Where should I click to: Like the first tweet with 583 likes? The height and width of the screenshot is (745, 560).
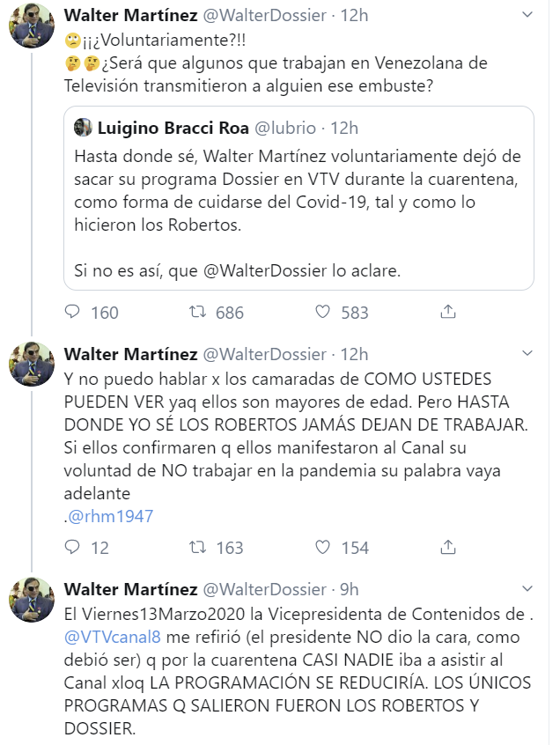coord(323,312)
